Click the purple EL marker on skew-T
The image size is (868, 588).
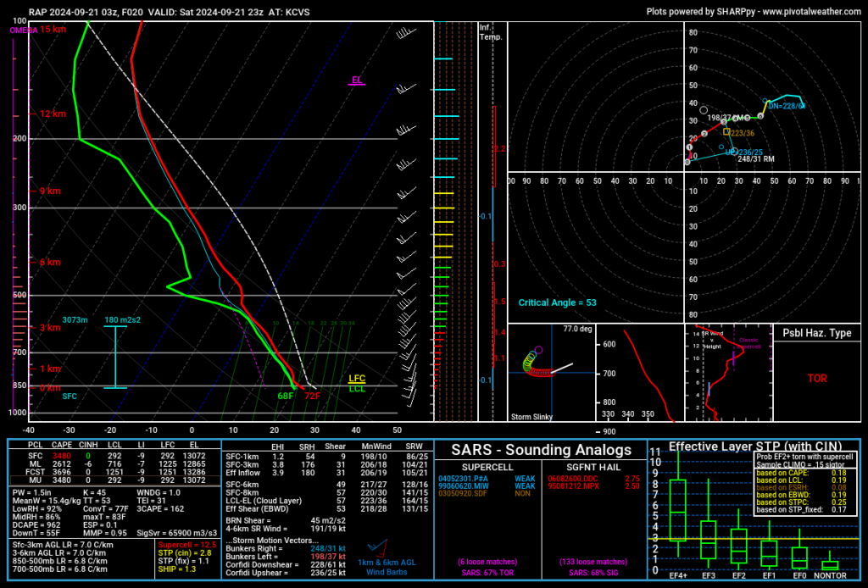click(x=357, y=80)
